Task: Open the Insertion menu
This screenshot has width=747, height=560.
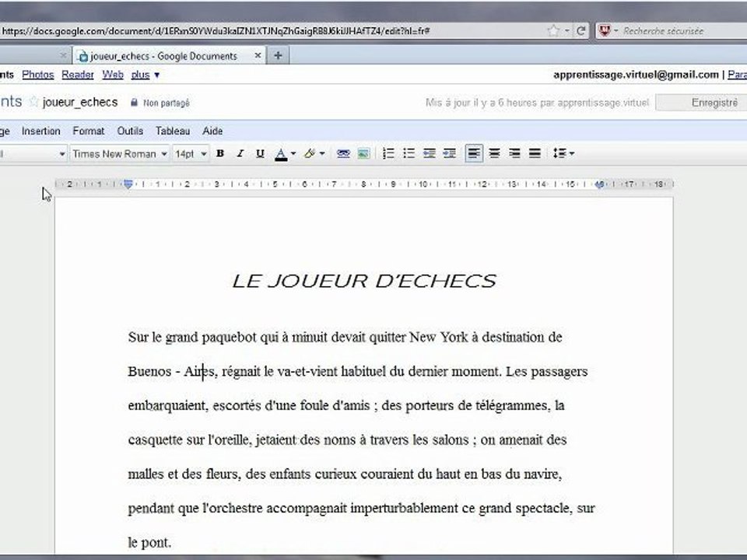Action: click(41, 131)
